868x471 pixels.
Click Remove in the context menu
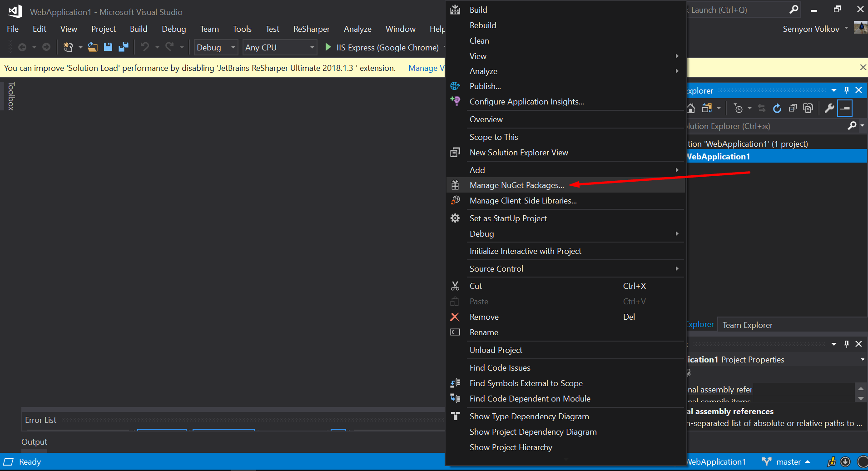565,317
